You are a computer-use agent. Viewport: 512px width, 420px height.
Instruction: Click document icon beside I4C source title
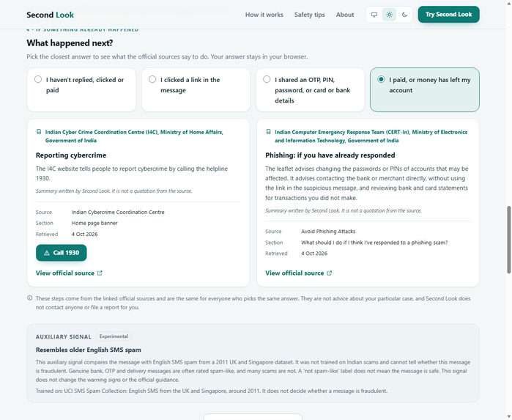[39, 132]
